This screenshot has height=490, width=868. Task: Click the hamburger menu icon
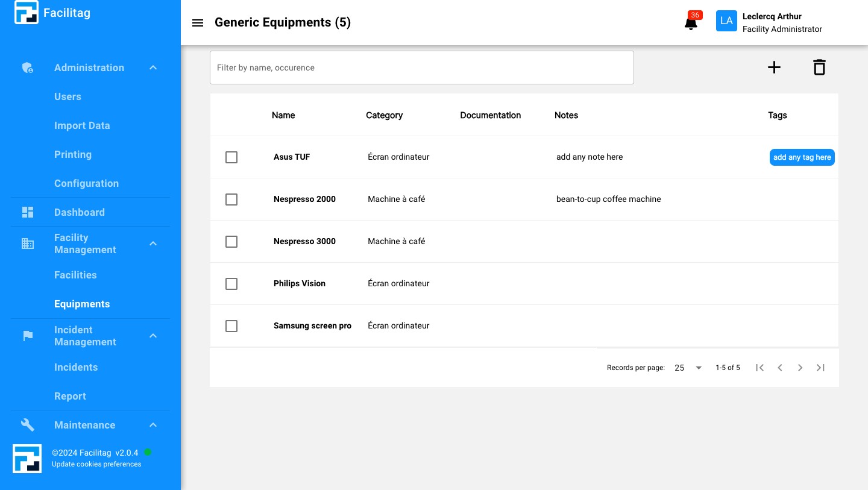click(197, 23)
